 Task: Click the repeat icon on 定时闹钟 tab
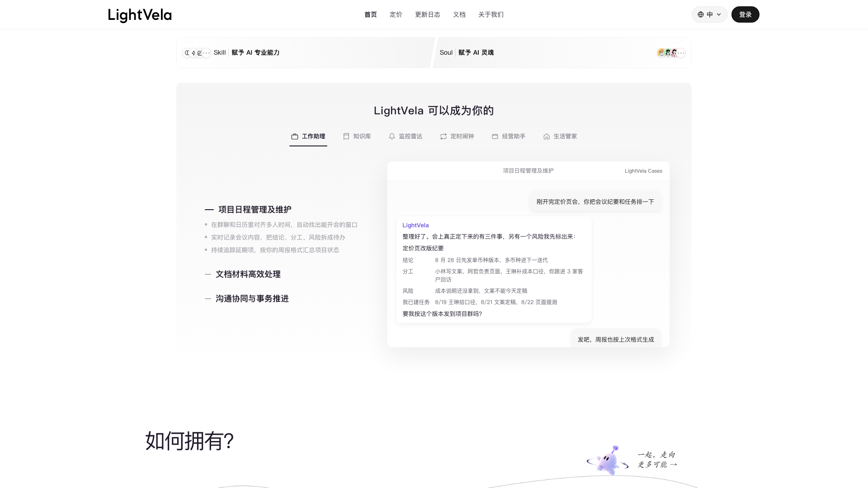tap(443, 136)
